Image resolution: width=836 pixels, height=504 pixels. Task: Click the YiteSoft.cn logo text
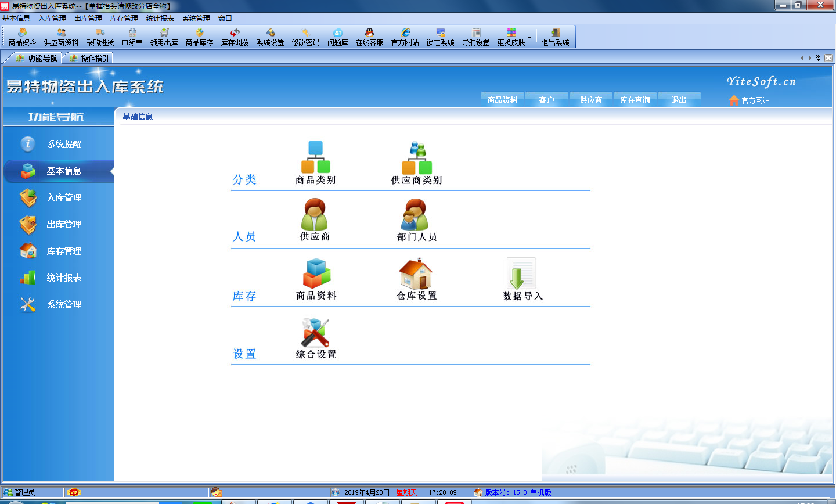pyautogui.click(x=762, y=81)
